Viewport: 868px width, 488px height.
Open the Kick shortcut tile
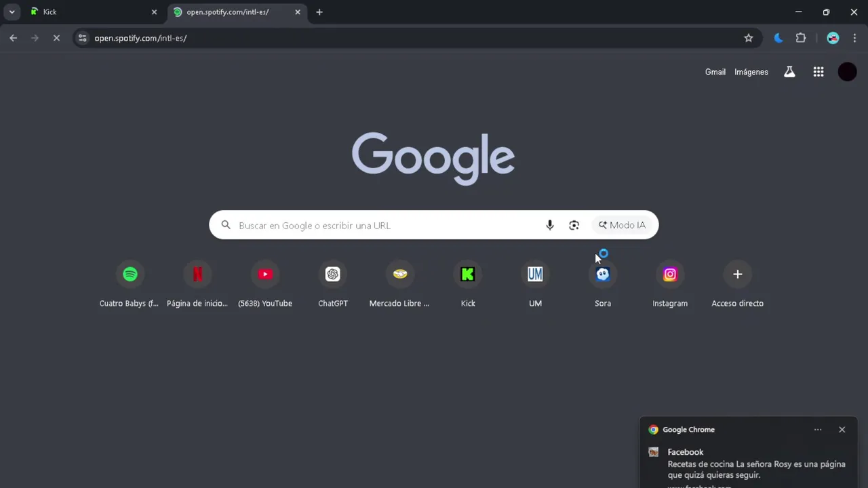click(x=468, y=283)
